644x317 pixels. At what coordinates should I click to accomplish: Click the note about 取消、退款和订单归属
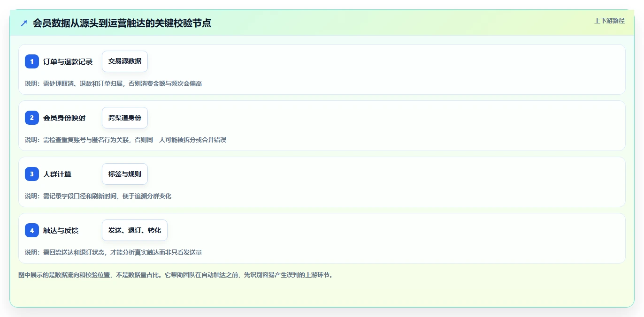(x=114, y=83)
